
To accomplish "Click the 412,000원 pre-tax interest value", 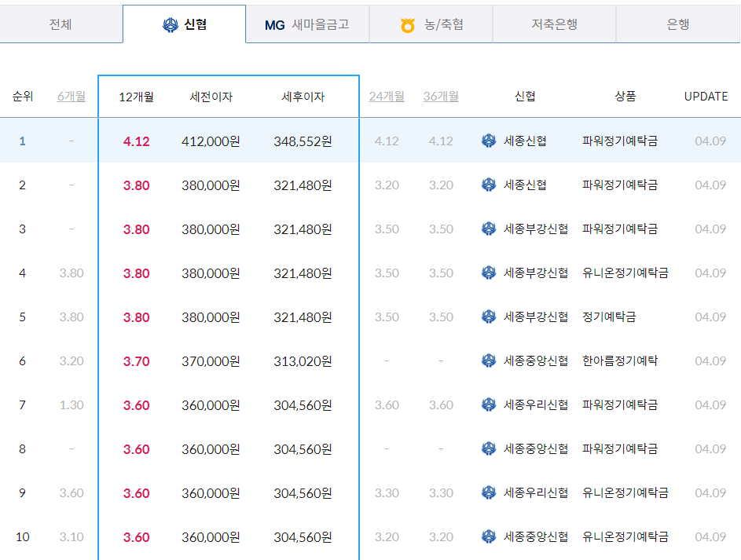I will 211,141.
